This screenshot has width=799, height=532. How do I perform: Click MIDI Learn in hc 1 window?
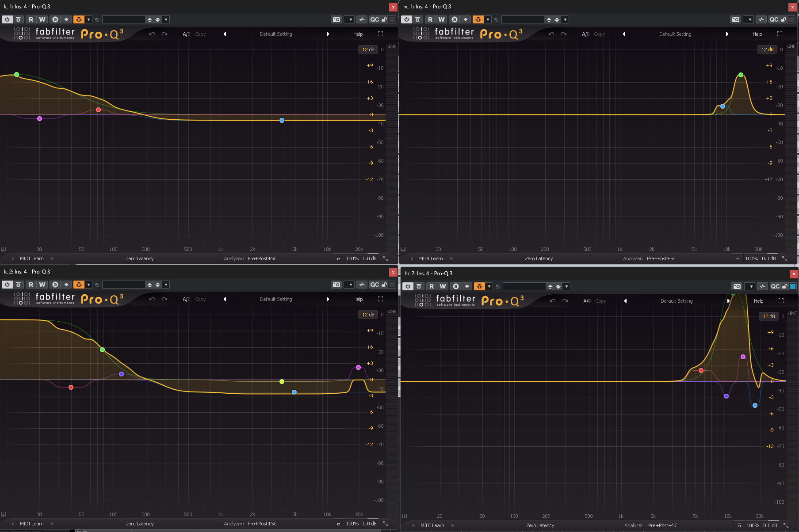pos(431,258)
